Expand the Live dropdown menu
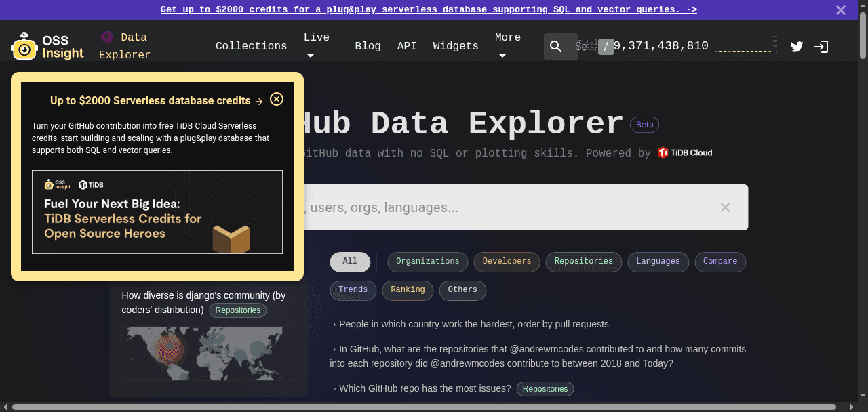The width and height of the screenshot is (868, 412). pyautogui.click(x=317, y=46)
